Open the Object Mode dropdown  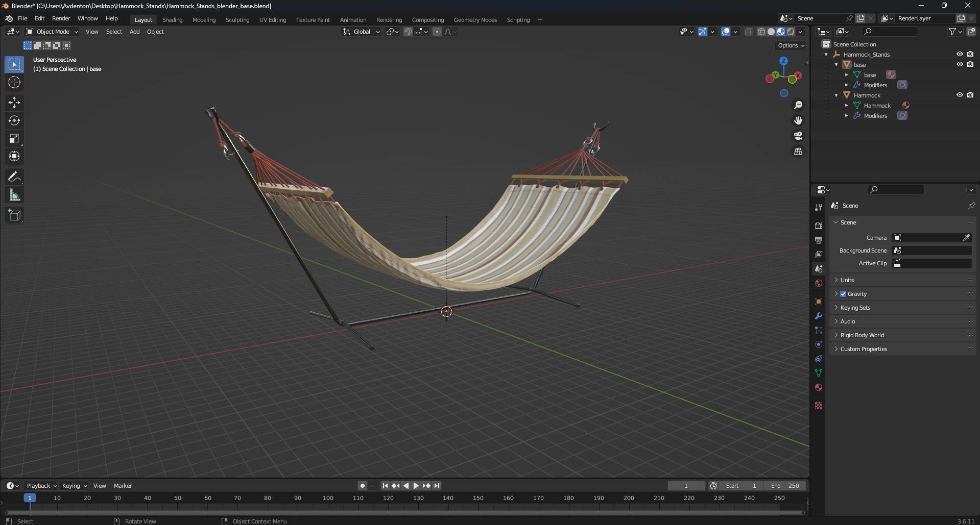click(x=52, y=32)
